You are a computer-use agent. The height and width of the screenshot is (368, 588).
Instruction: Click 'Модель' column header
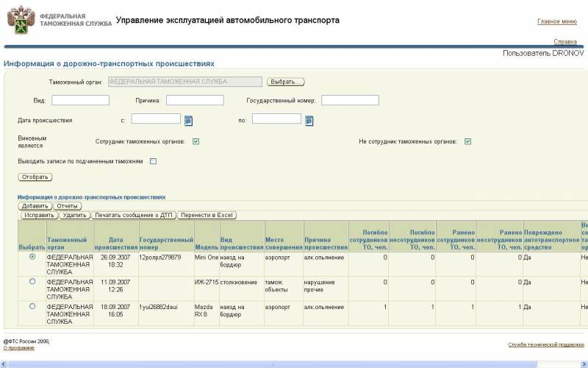pyautogui.click(x=207, y=236)
